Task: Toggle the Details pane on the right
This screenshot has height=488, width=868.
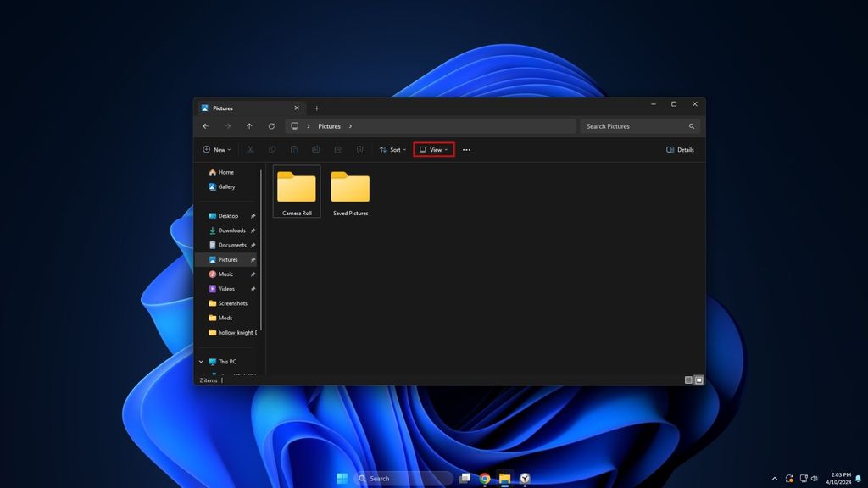Action: tap(680, 149)
